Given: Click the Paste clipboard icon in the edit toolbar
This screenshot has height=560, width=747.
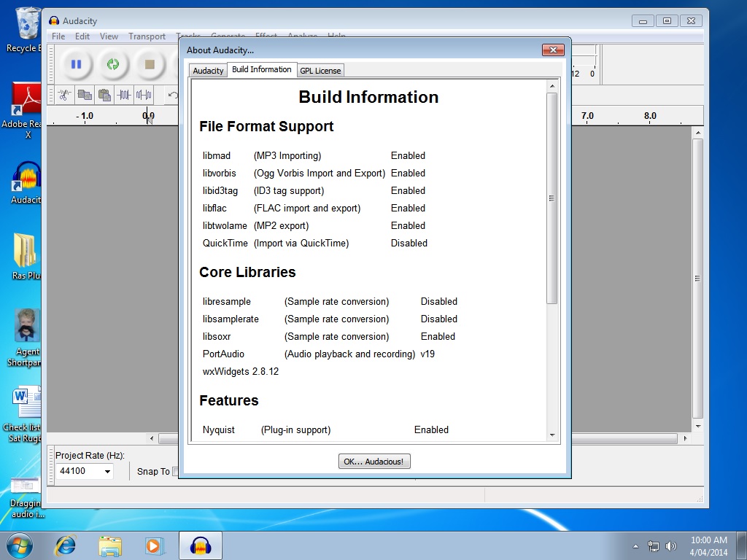Looking at the screenshot, I should tap(104, 96).
